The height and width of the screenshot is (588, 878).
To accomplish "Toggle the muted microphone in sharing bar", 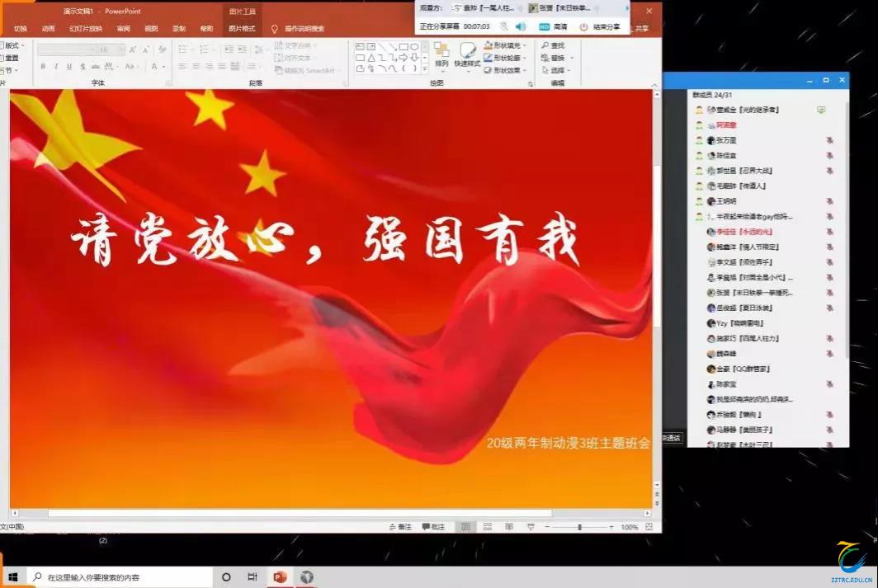I will (503, 26).
